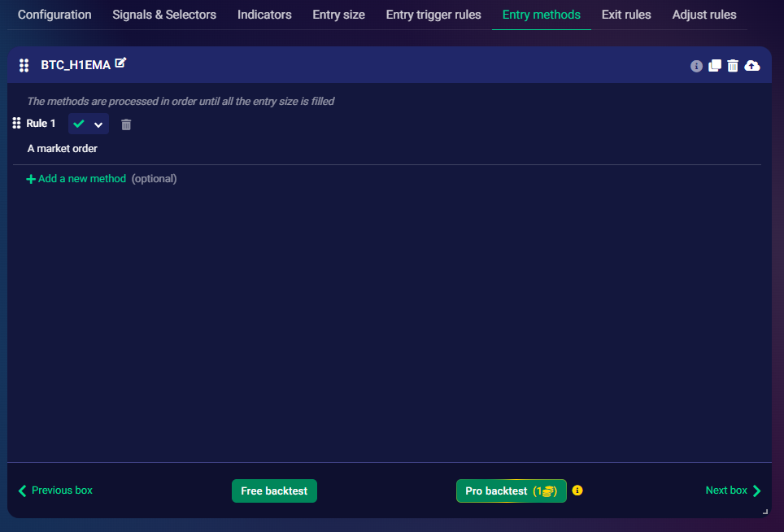Click the drag handle for BTC_H1EMA box

point(24,66)
